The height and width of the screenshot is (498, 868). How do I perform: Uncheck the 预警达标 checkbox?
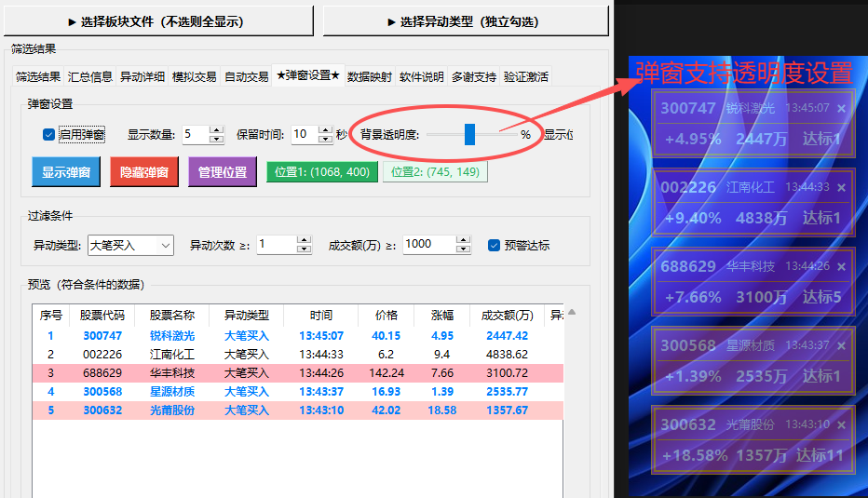tap(494, 245)
